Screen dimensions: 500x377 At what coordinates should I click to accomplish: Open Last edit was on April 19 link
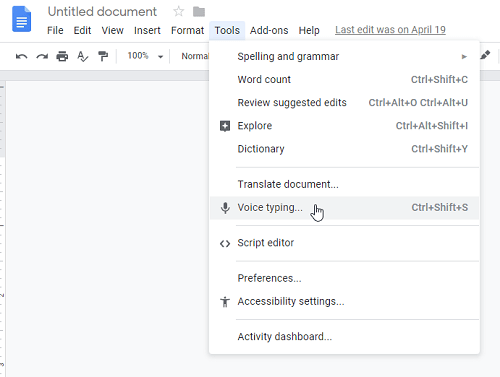390,30
